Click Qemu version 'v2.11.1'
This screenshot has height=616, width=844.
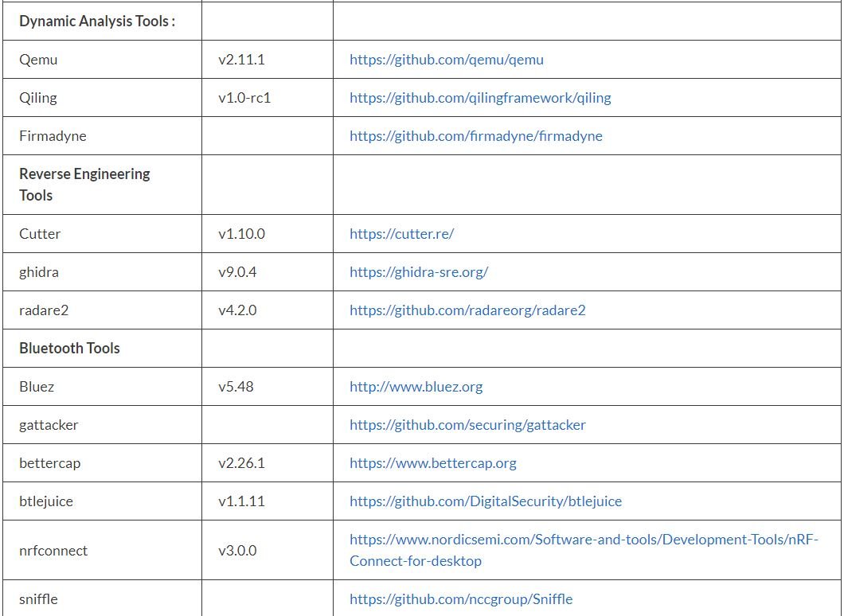click(x=242, y=59)
